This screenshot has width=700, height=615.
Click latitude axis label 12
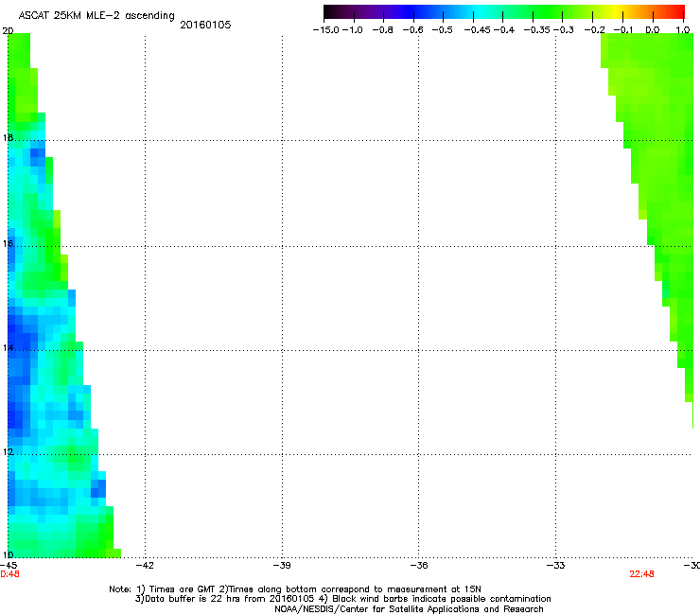click(x=8, y=452)
